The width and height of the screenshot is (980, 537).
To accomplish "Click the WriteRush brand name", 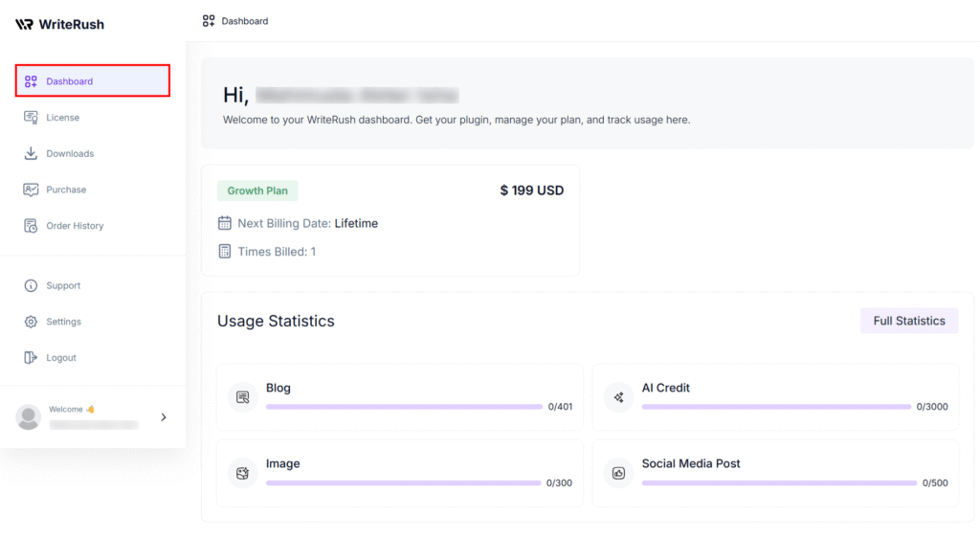I will 71,24.
